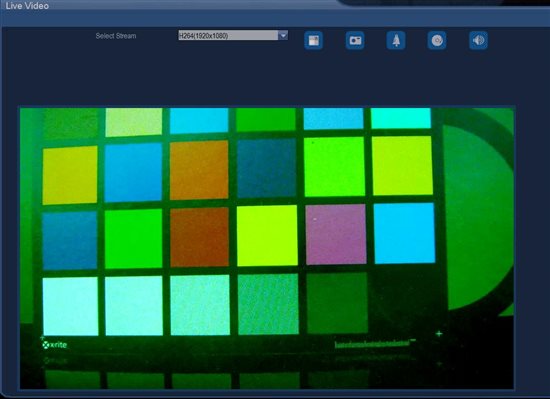This screenshot has width=550, height=399.
Task: Click the alarm bell icon
Action: tap(396, 40)
